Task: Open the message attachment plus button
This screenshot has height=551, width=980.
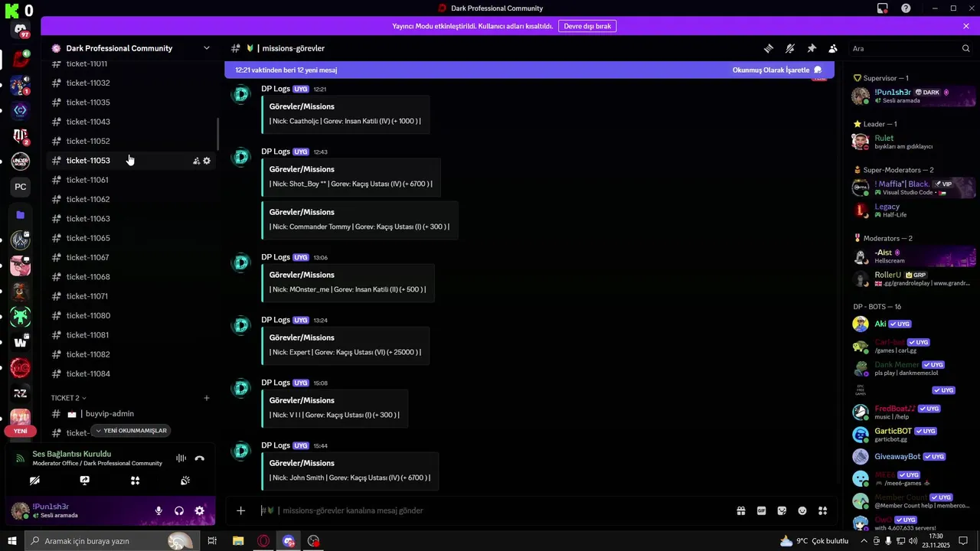Action: click(x=240, y=510)
